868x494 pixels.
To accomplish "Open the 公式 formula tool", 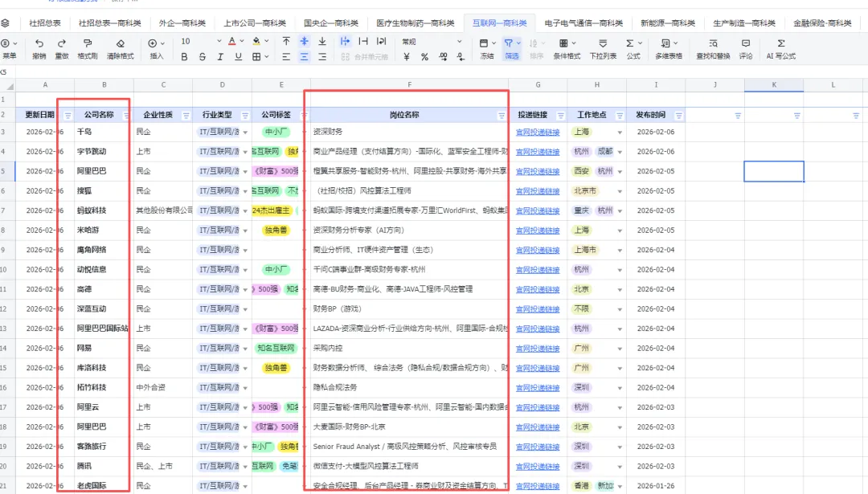I will click(633, 49).
